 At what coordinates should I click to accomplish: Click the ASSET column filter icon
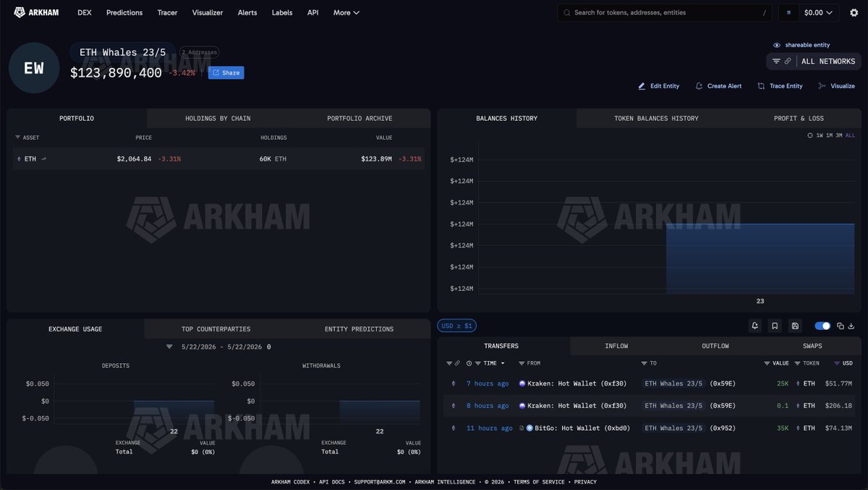17,138
